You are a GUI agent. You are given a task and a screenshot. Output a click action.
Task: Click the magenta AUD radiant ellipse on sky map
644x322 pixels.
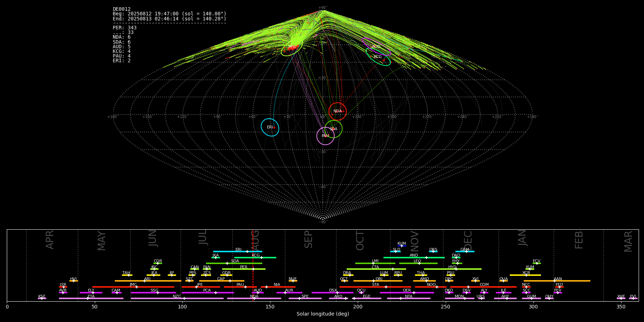[x=376, y=47]
